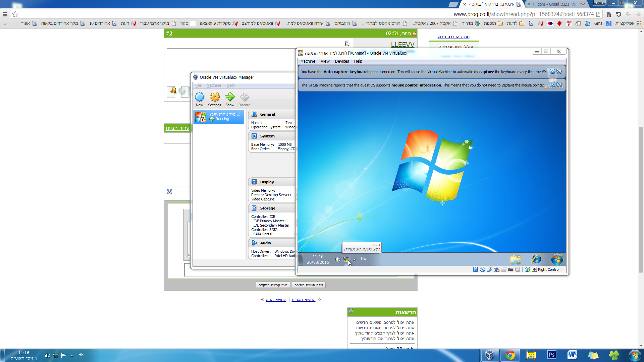The width and height of the screenshot is (644, 362).
Task: Click the New virtual machine icon
Action: (200, 97)
